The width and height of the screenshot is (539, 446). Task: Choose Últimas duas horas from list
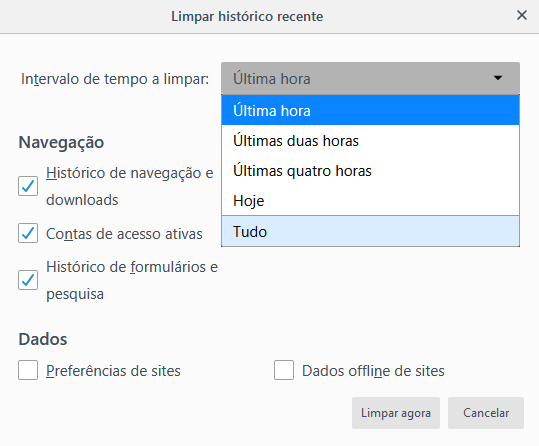coord(370,141)
